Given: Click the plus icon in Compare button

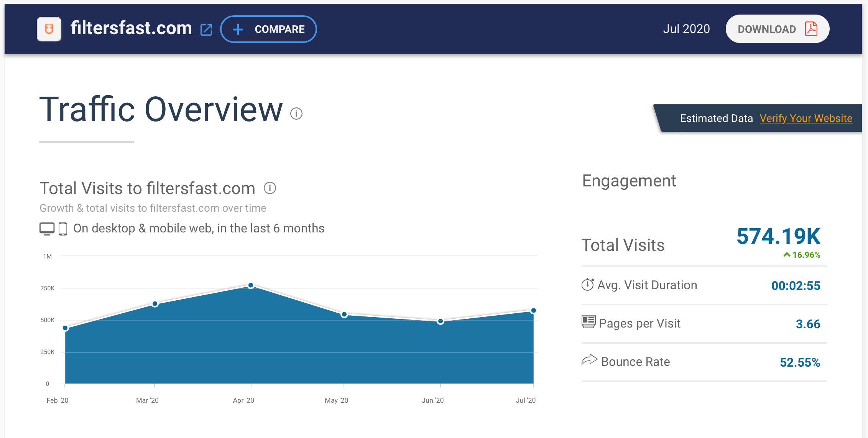Looking at the screenshot, I should pyautogui.click(x=238, y=30).
